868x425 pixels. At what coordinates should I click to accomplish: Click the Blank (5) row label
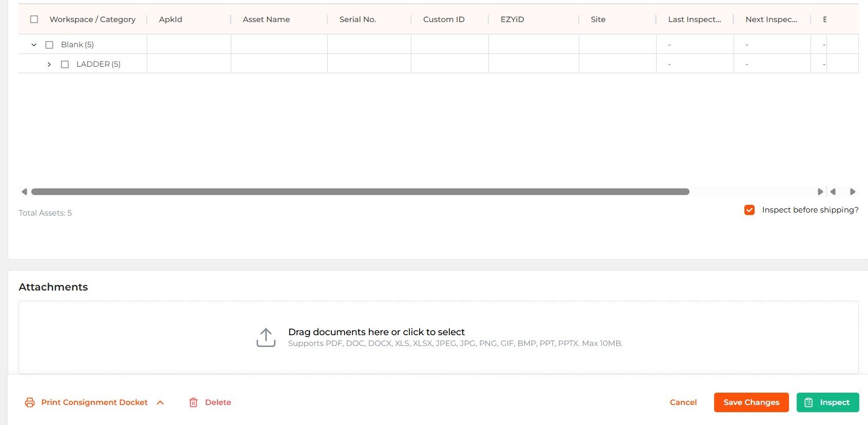tap(77, 45)
